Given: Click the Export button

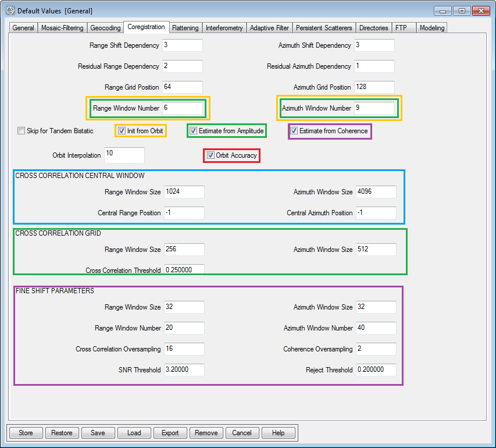Looking at the screenshot, I should 170,433.
